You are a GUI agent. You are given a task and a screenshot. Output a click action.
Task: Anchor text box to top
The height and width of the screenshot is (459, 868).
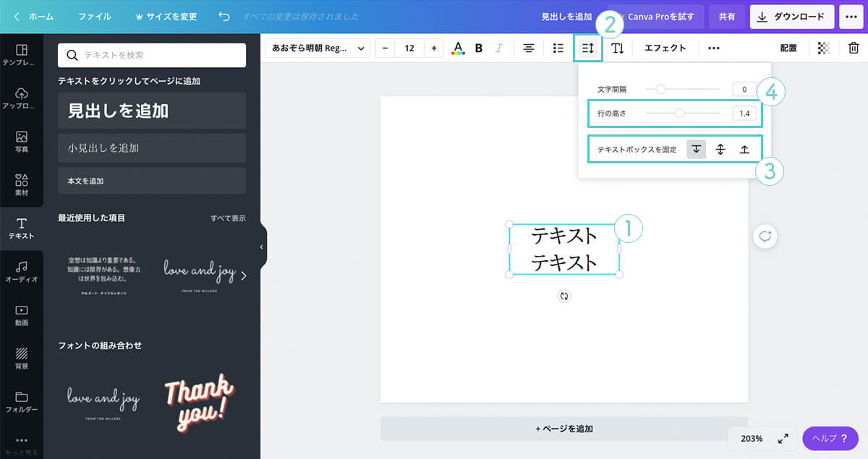click(696, 150)
